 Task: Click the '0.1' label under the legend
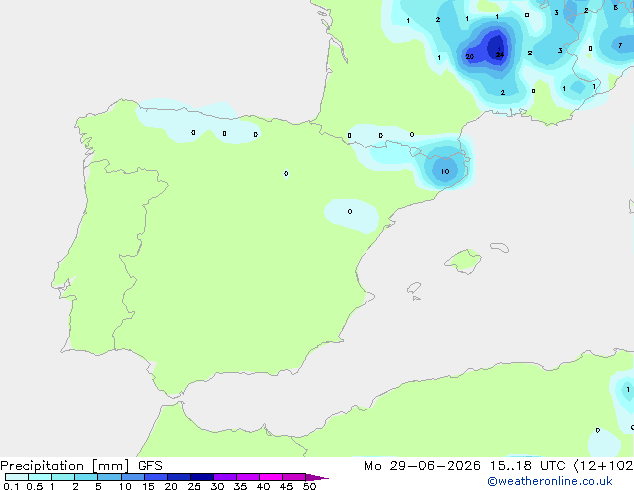point(11,486)
